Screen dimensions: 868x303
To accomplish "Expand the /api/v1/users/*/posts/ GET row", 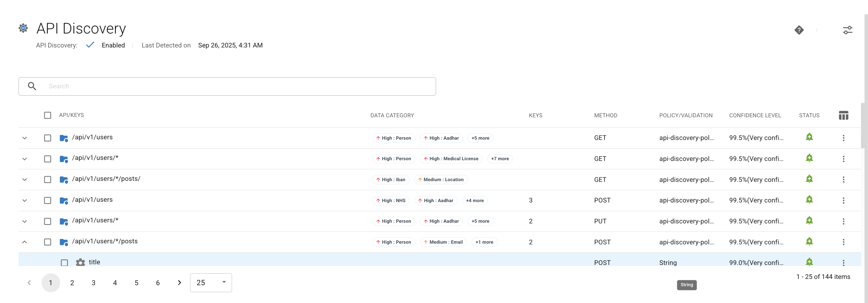I will pos(24,179).
